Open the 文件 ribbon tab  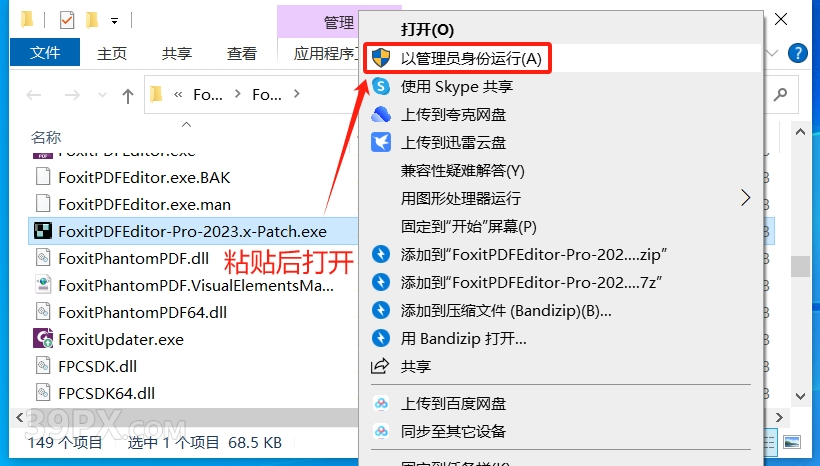(x=45, y=52)
